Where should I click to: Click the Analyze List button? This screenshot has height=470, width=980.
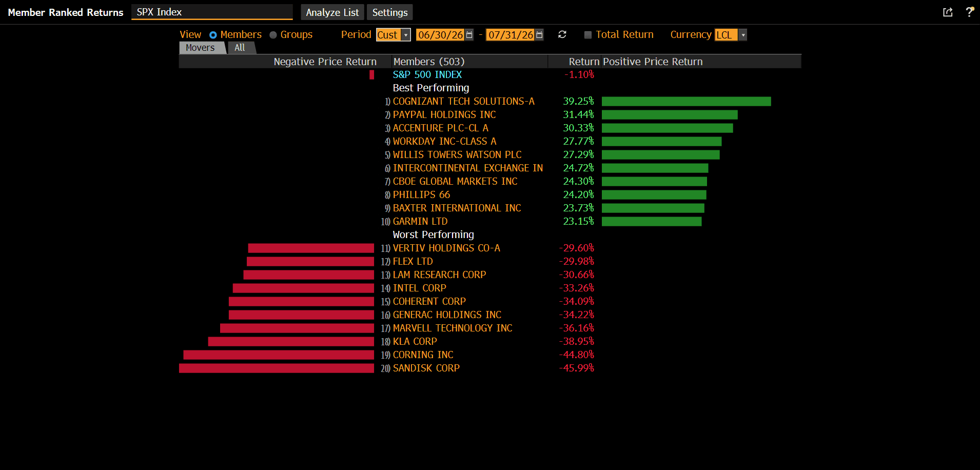pyautogui.click(x=332, y=12)
